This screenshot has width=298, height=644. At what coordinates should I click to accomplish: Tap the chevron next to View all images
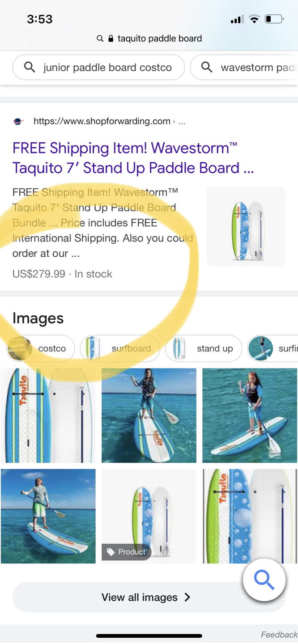187,597
